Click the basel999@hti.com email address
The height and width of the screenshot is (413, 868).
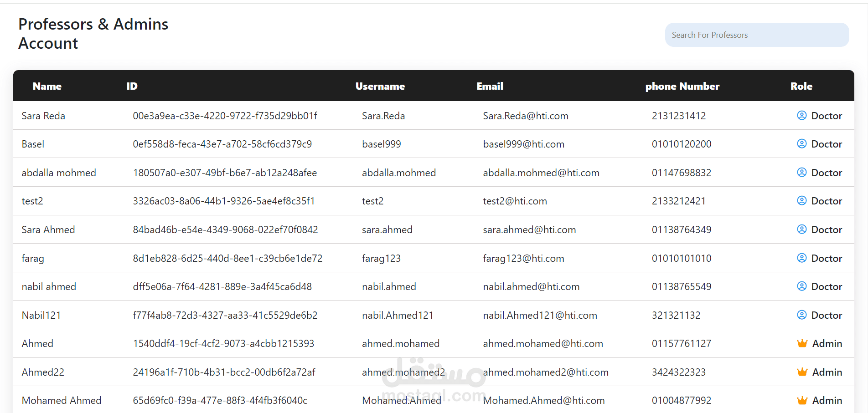[x=523, y=144]
